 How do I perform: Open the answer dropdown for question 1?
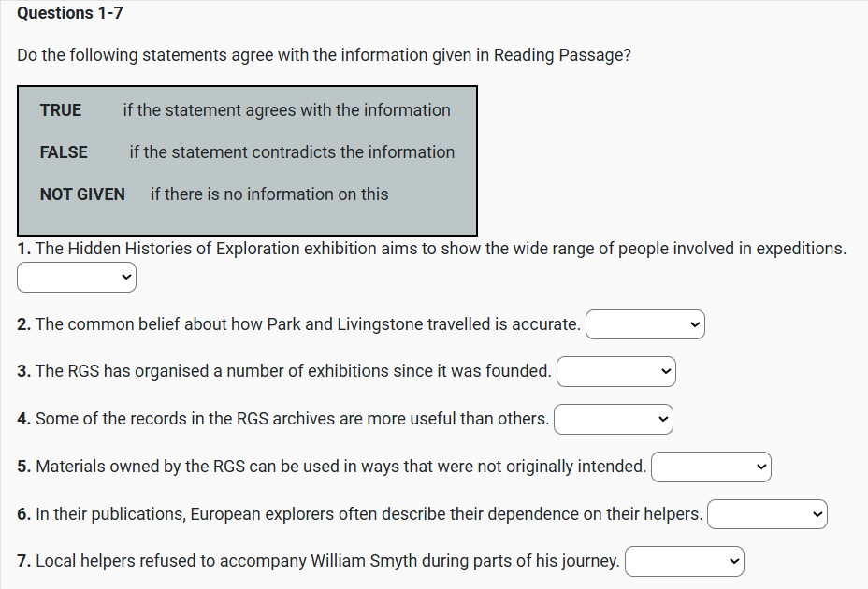(77, 277)
